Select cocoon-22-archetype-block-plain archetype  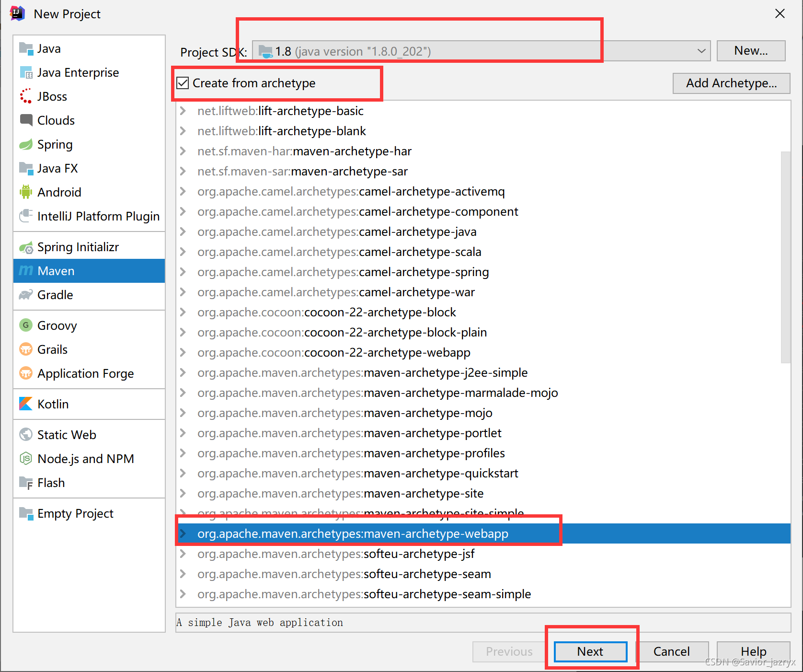(x=483, y=332)
